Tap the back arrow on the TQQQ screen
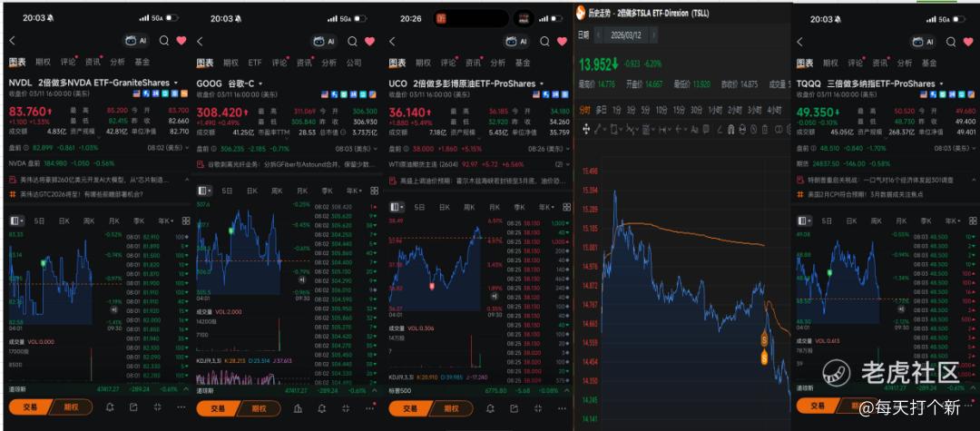The image size is (980, 431). (x=799, y=42)
